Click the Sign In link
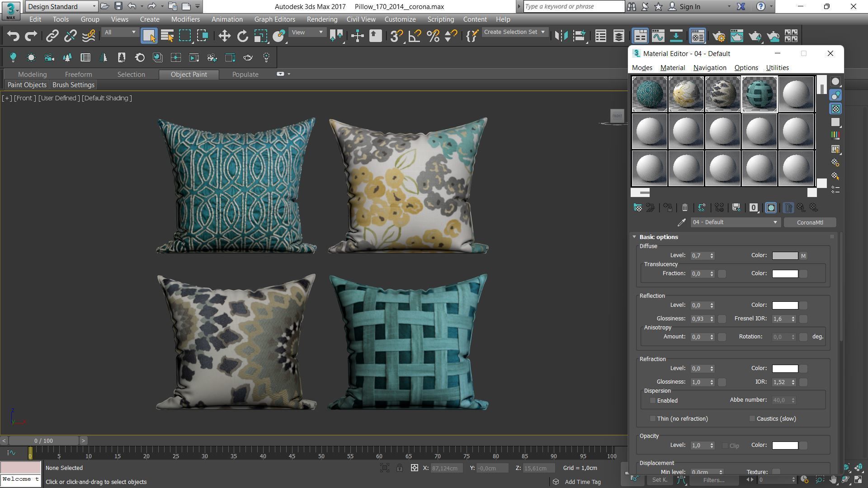The height and width of the screenshot is (488, 868). 684,6
